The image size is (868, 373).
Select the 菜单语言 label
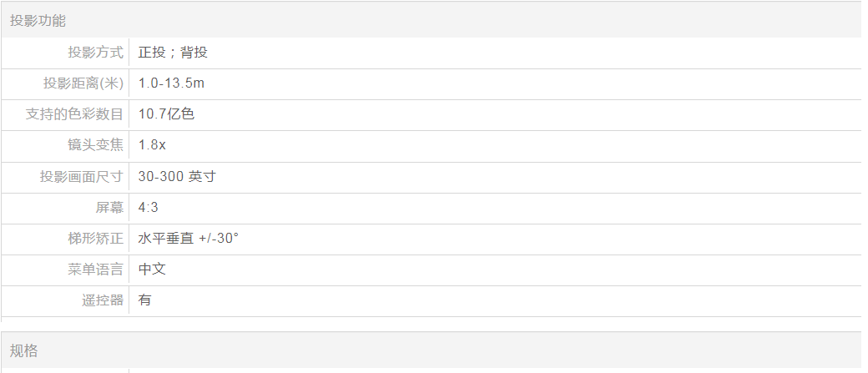(x=95, y=270)
